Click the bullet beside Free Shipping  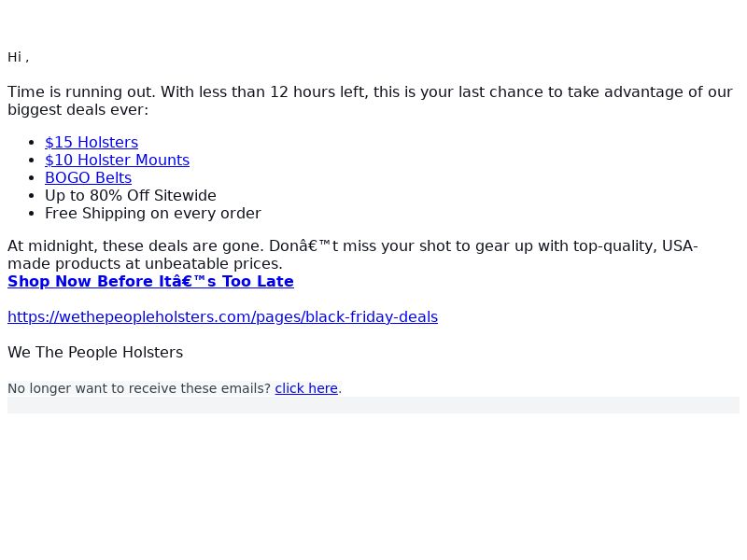(x=32, y=214)
